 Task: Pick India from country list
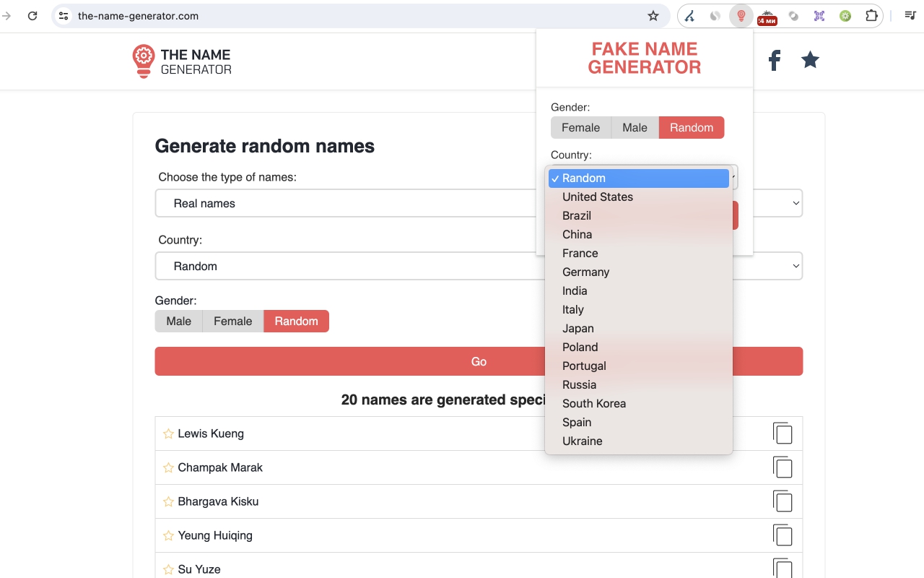639,290
